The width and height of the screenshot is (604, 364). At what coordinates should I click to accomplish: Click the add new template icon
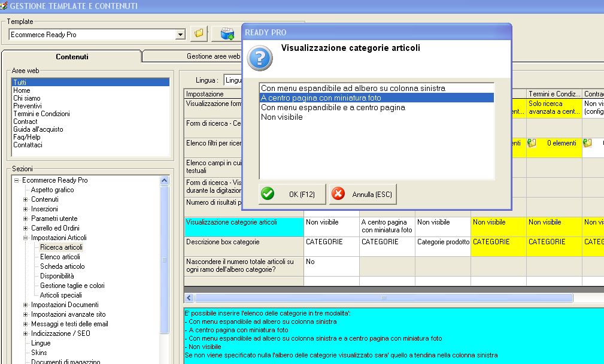(x=227, y=34)
